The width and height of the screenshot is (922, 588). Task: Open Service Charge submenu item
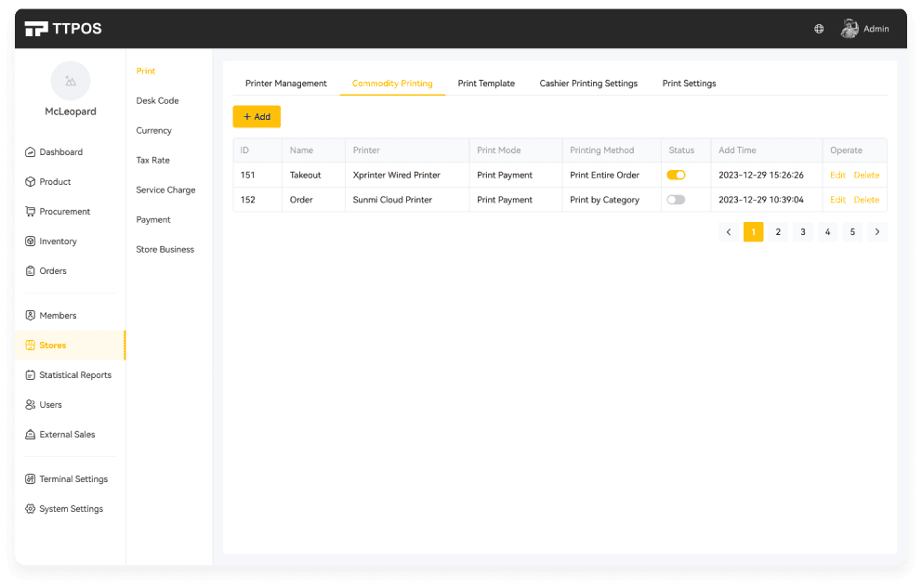(x=165, y=190)
